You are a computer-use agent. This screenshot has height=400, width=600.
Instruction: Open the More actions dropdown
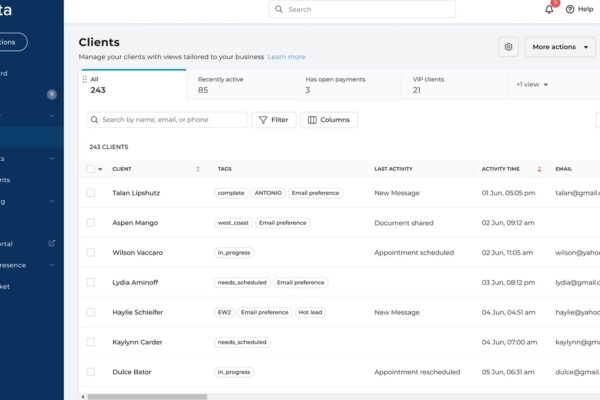[x=559, y=47]
